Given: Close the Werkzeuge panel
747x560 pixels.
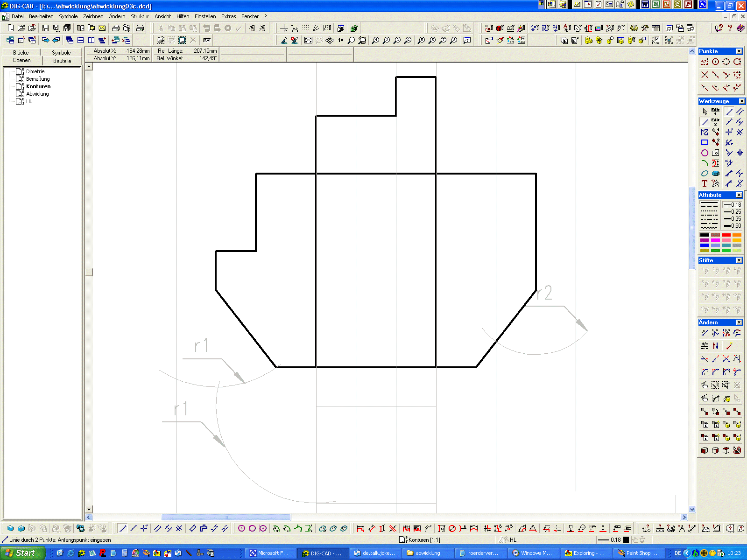Looking at the screenshot, I should click(741, 101).
